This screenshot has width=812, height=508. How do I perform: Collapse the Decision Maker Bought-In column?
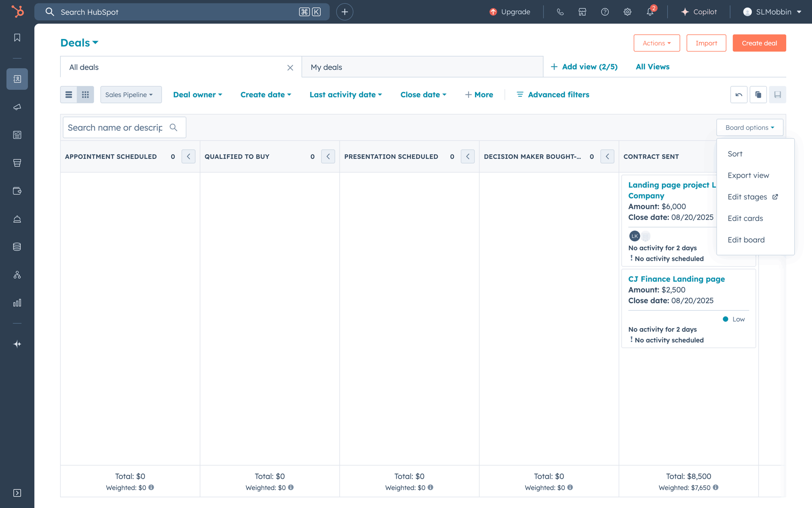pyautogui.click(x=607, y=157)
